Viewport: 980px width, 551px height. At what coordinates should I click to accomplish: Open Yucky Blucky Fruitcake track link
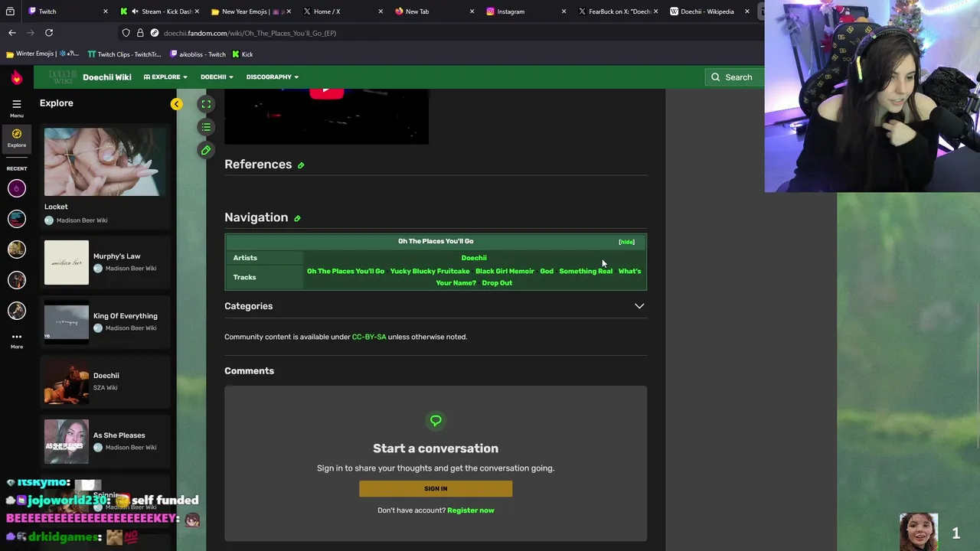point(430,271)
